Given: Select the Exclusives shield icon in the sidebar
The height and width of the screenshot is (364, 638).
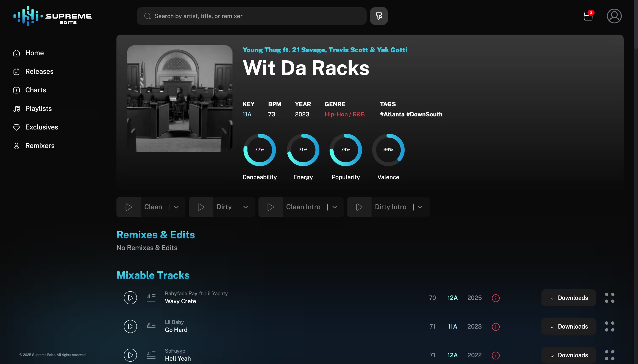Looking at the screenshot, I should [x=16, y=127].
